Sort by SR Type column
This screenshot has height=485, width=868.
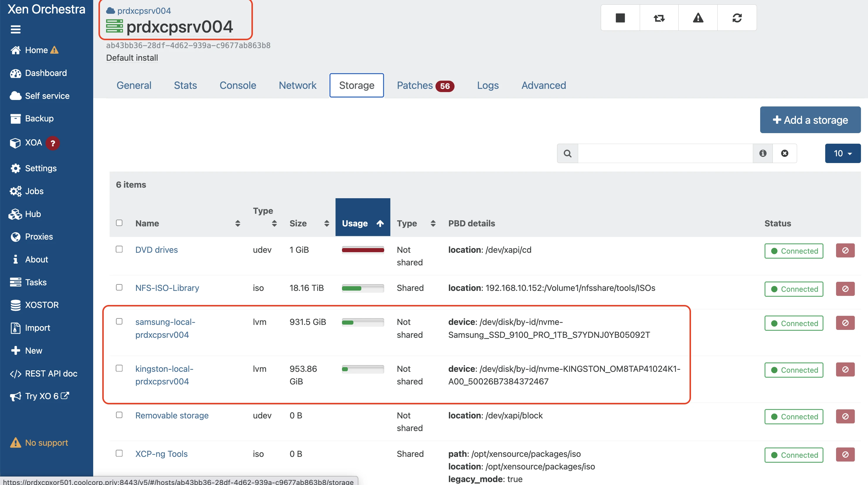tap(265, 217)
